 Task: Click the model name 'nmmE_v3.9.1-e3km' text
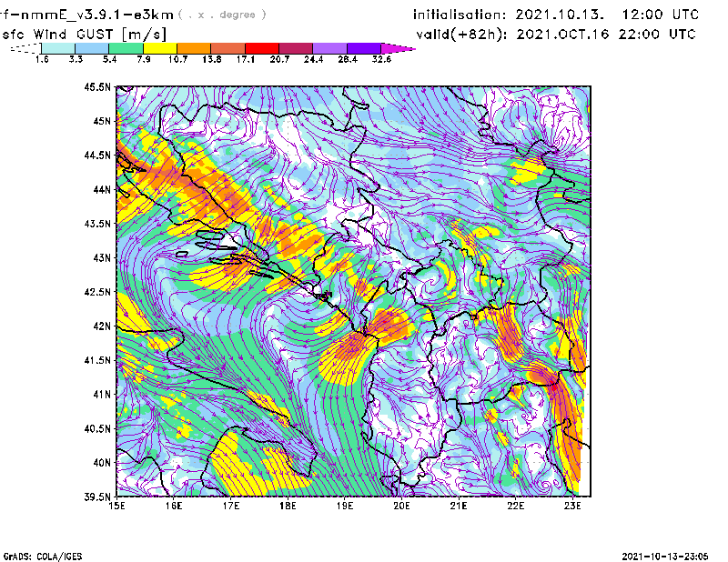point(96,15)
